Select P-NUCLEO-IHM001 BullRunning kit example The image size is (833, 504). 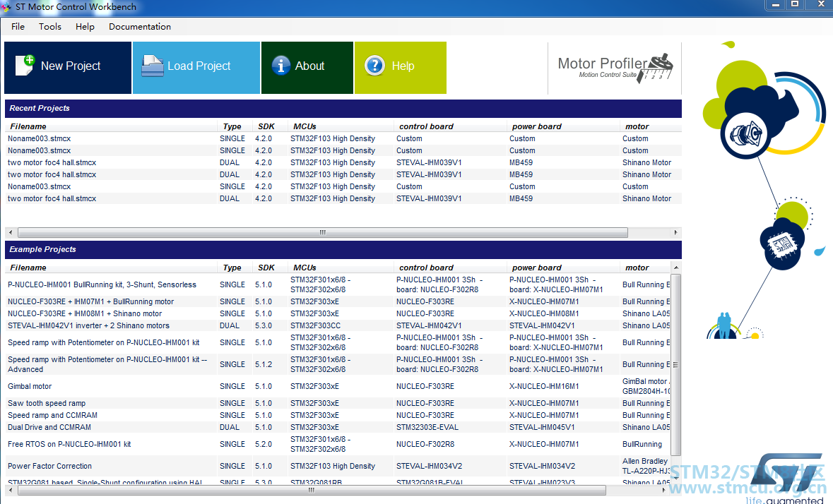coord(338,284)
